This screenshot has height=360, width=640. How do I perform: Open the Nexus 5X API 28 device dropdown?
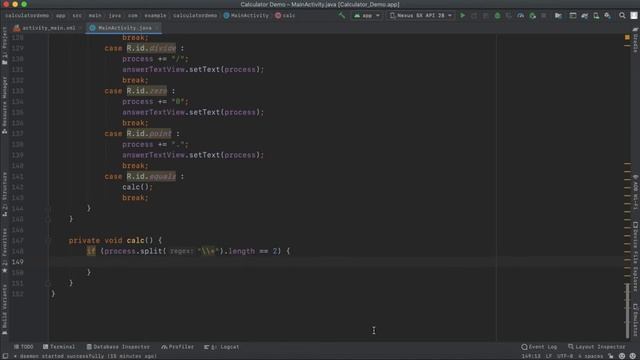coord(421,16)
